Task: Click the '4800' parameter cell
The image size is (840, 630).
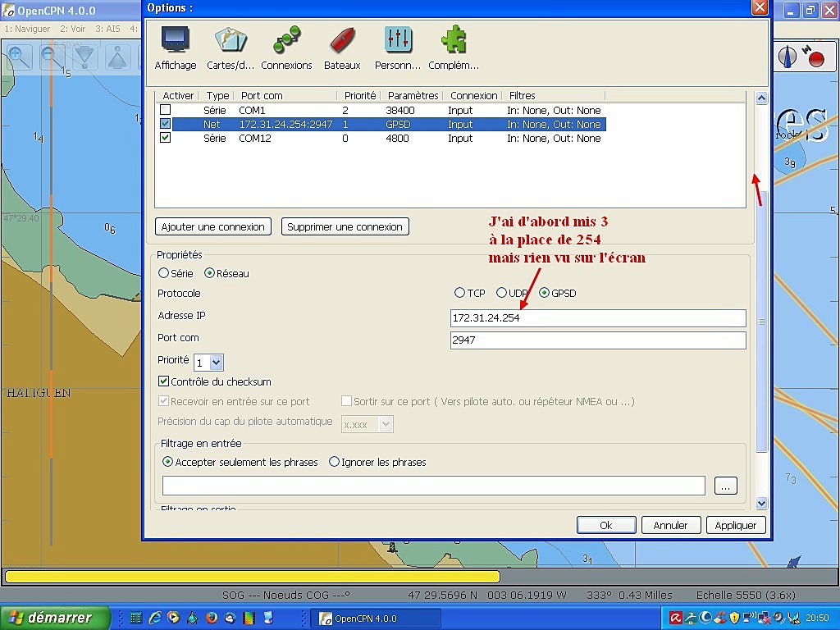Action: [398, 138]
